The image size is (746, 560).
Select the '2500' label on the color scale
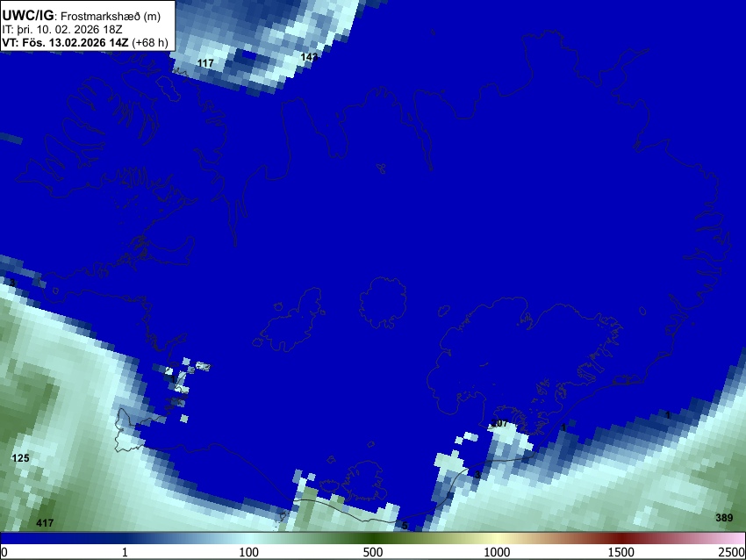pyautogui.click(x=732, y=552)
